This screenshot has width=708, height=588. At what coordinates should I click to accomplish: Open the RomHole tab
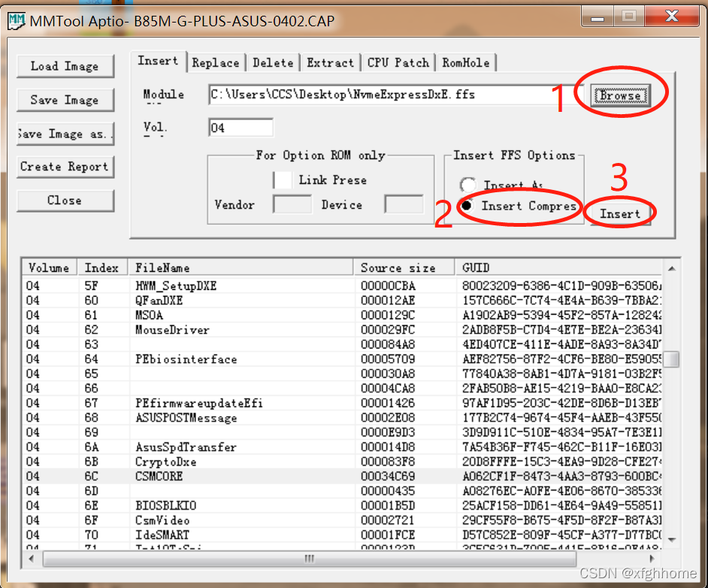466,63
